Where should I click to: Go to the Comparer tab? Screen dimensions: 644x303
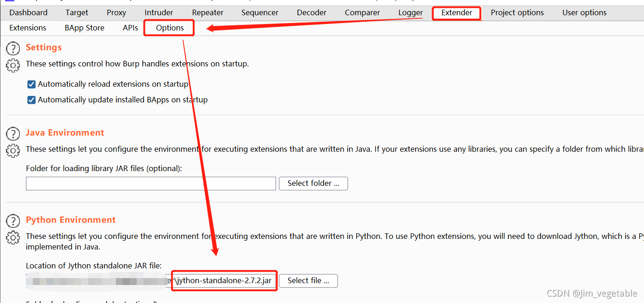[362, 12]
